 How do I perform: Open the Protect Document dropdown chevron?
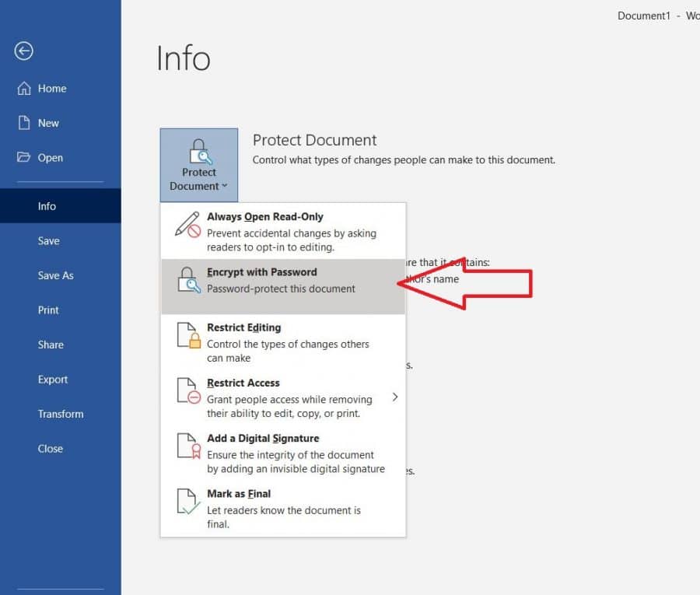point(223,186)
